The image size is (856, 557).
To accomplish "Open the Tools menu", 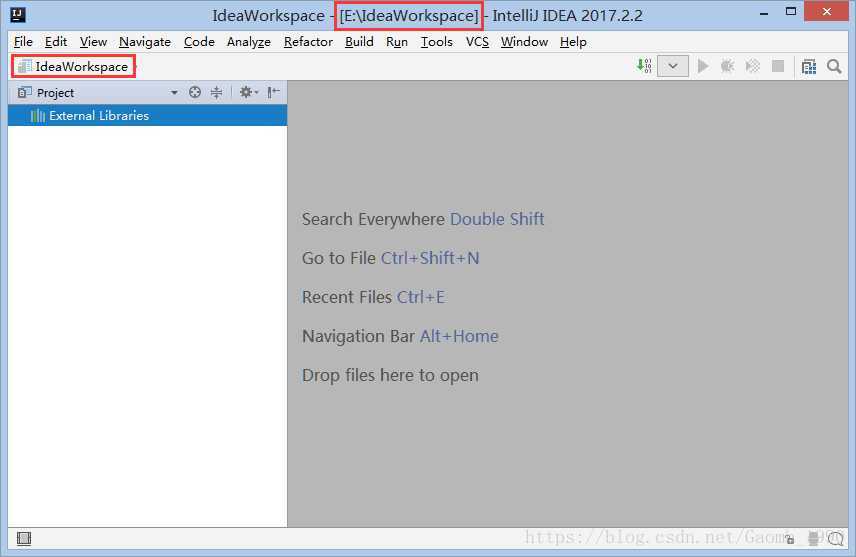I will pos(436,42).
